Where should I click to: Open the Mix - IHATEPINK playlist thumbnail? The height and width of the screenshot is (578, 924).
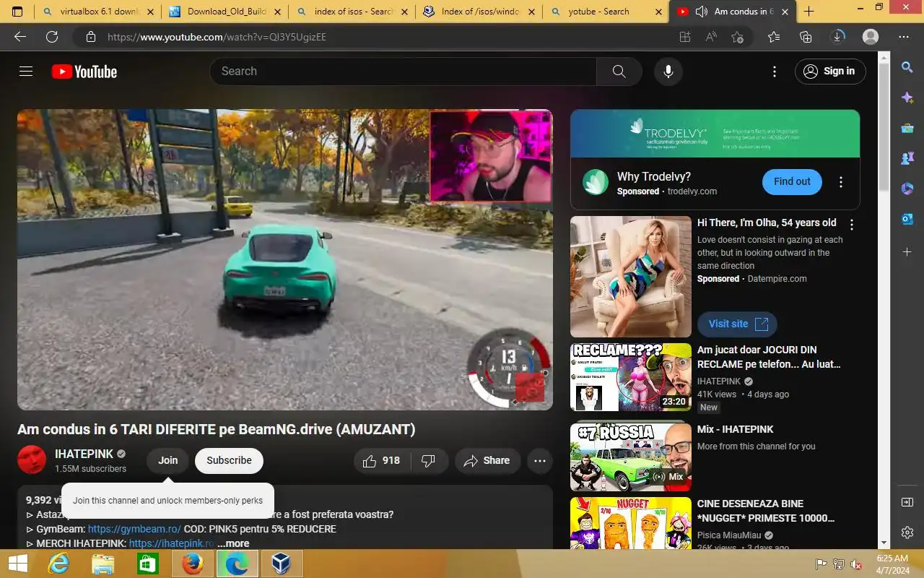coord(631,457)
